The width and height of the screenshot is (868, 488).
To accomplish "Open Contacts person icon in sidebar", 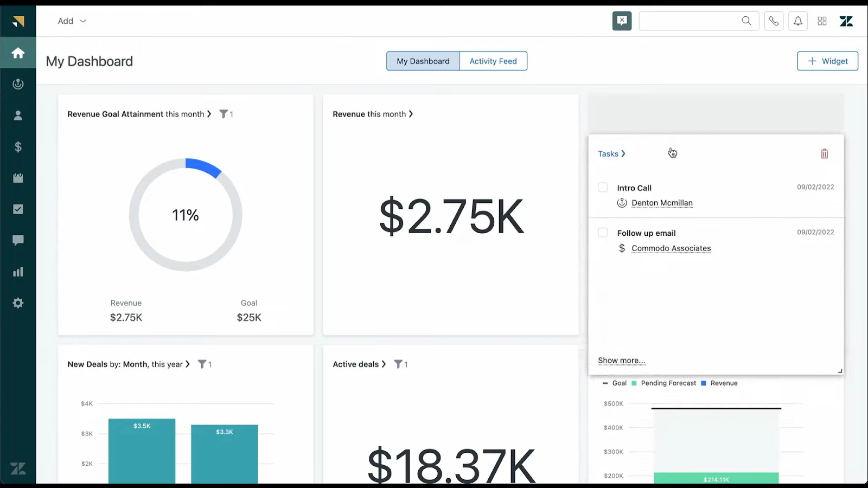I will coord(18,115).
